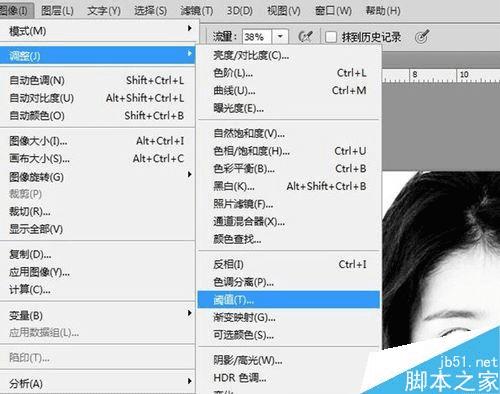Select 可选颜色(S)... adjustment
This screenshot has width=500, height=394.
click(289, 335)
